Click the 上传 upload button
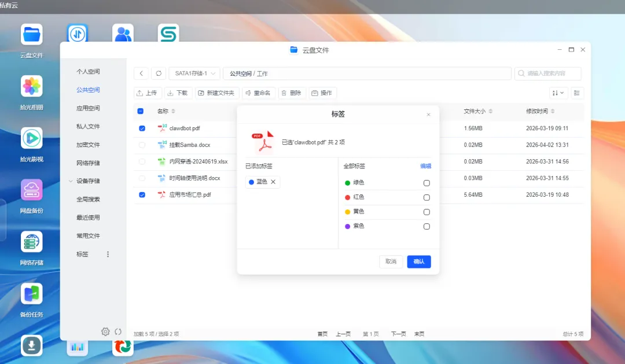625x364 pixels. click(148, 93)
